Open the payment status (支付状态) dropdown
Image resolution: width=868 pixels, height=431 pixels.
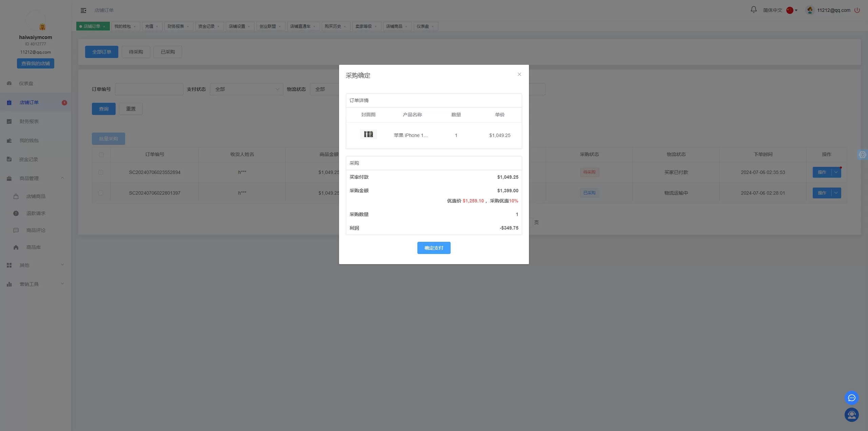tap(246, 89)
